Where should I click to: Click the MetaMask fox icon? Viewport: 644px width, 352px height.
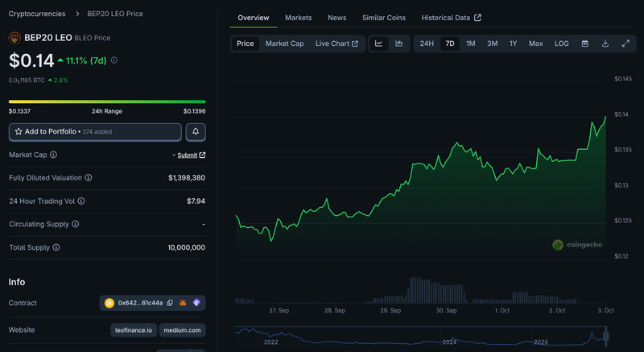(x=183, y=303)
